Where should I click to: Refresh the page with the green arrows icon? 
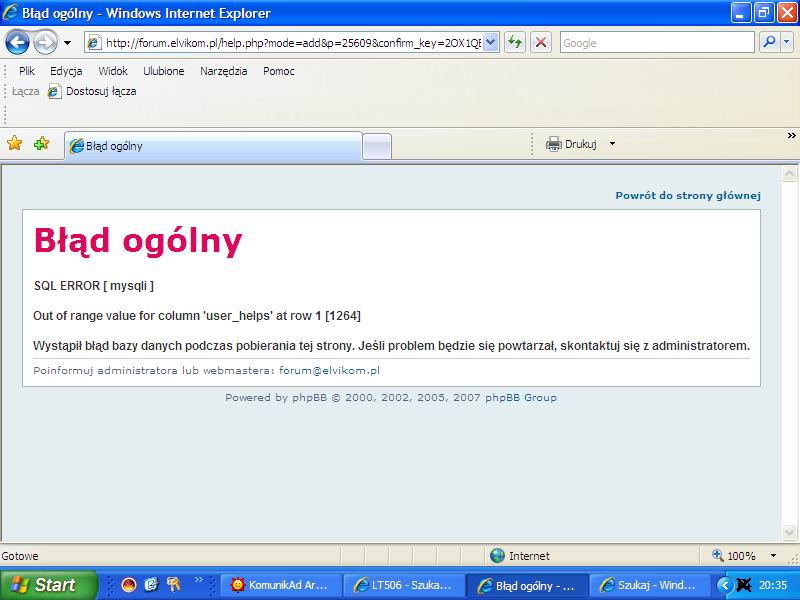[515, 42]
